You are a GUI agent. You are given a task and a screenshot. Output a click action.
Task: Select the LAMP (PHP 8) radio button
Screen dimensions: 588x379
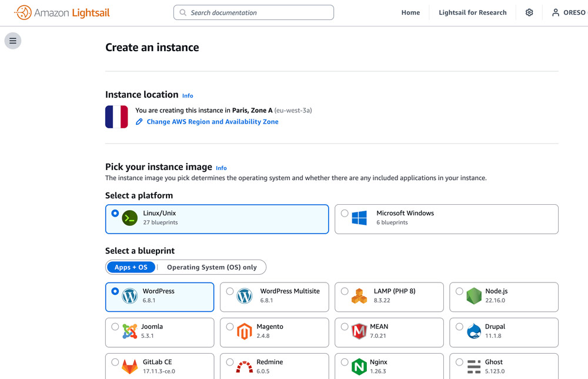pyautogui.click(x=345, y=291)
